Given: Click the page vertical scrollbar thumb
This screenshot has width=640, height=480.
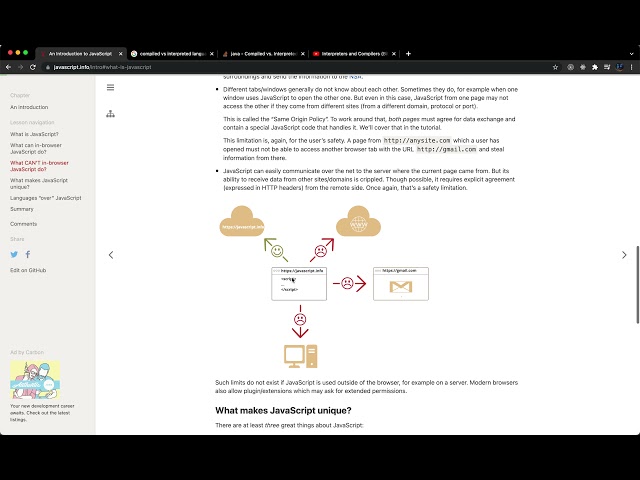Looking at the screenshot, I should pyautogui.click(x=638, y=284).
